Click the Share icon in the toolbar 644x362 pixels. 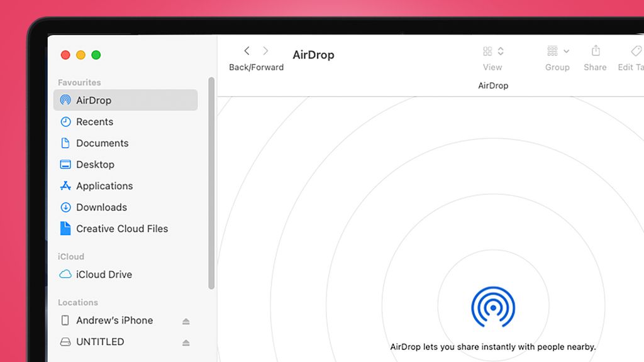pos(595,51)
